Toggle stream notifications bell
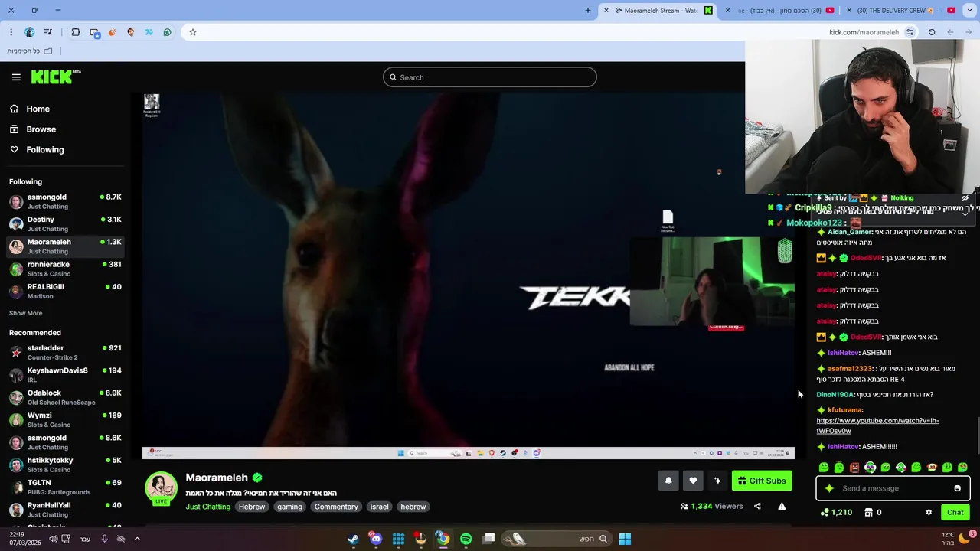Viewport: 980px width, 551px height. (x=668, y=481)
